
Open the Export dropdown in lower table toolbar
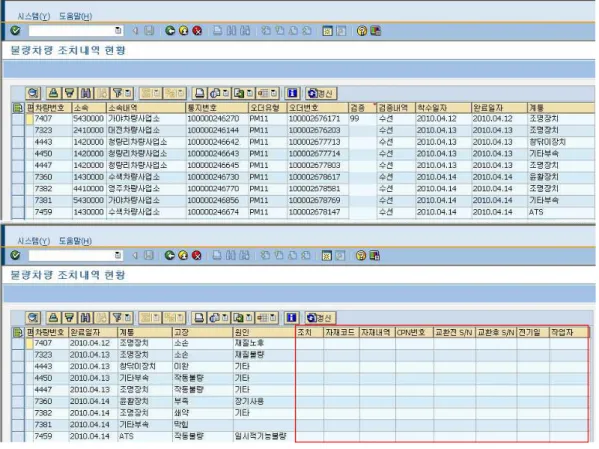(249, 318)
